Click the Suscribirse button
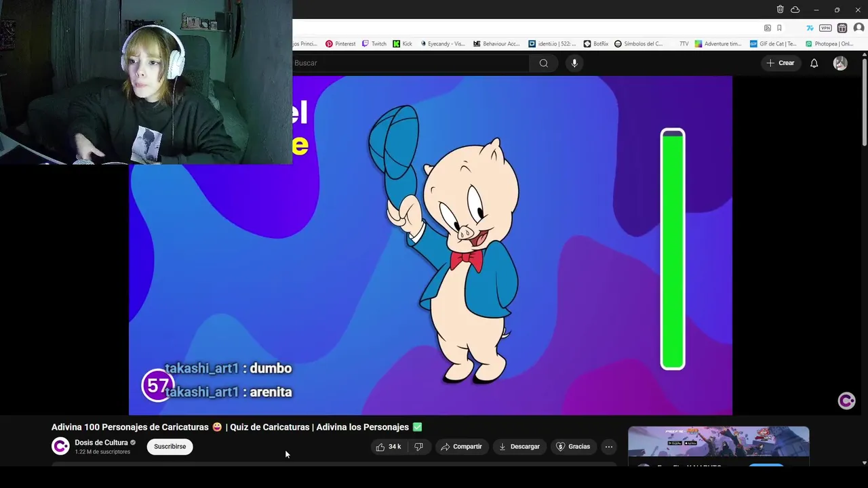Viewport: 868px width, 488px height. point(170,447)
